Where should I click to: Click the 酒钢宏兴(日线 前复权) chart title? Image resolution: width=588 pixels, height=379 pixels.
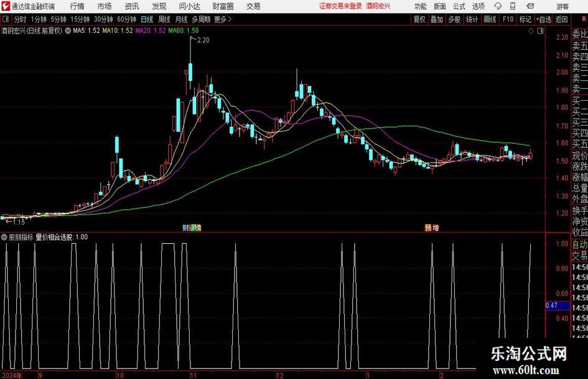click(32, 30)
